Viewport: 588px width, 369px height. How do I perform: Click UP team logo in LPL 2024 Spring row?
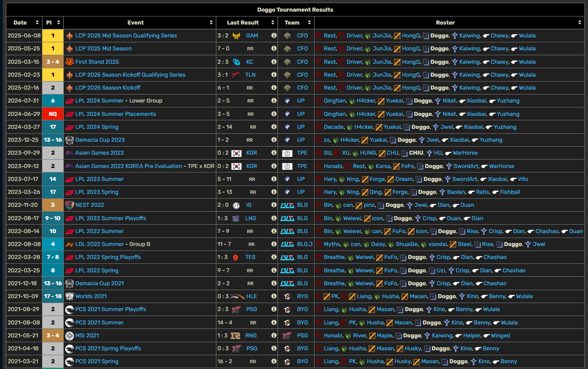[x=287, y=127]
